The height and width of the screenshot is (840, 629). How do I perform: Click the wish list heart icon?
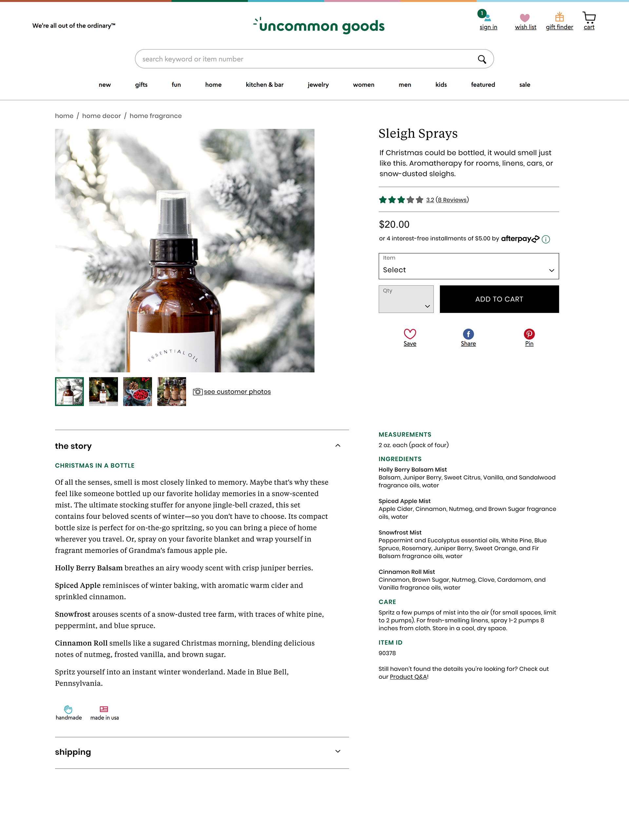coord(524,17)
